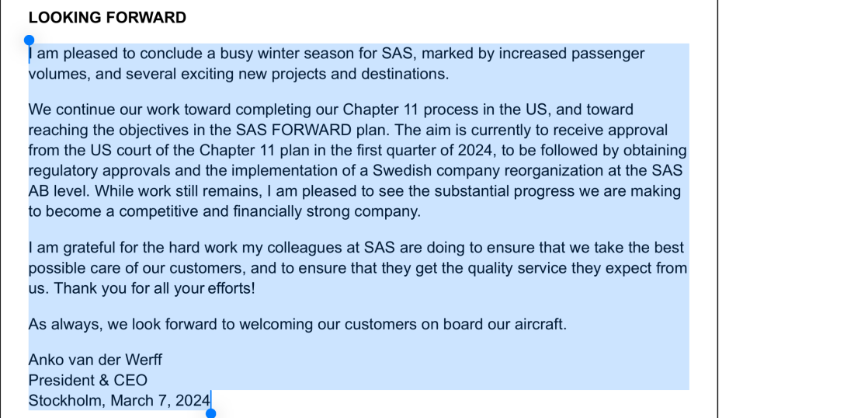Click the date Stockholm, March 7, 2024
This screenshot has width=868, height=418.
click(120, 400)
